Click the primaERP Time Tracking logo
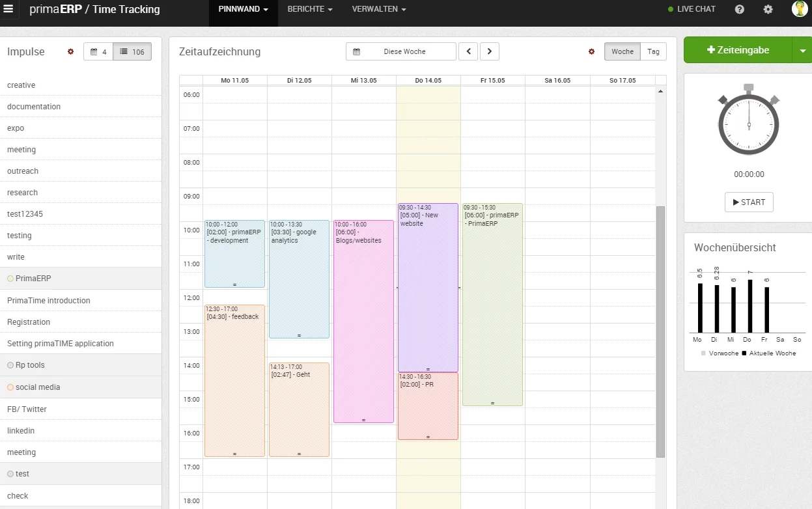 click(x=94, y=10)
